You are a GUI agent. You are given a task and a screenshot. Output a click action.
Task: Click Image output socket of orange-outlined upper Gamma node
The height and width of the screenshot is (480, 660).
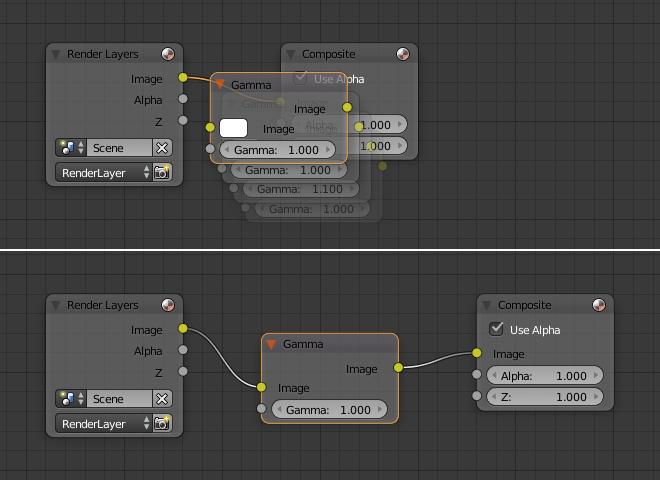tap(347, 107)
